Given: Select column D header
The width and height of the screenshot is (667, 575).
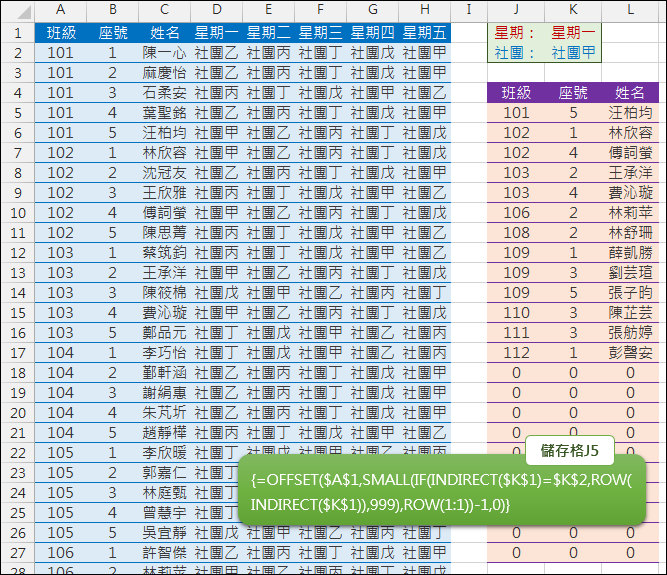Looking at the screenshot, I should (217, 10).
